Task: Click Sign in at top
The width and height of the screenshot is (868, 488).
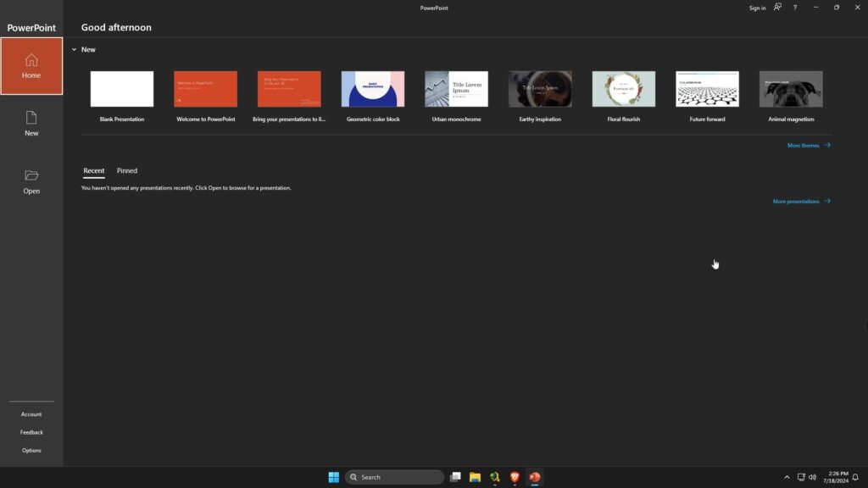Action: pyautogui.click(x=757, y=8)
